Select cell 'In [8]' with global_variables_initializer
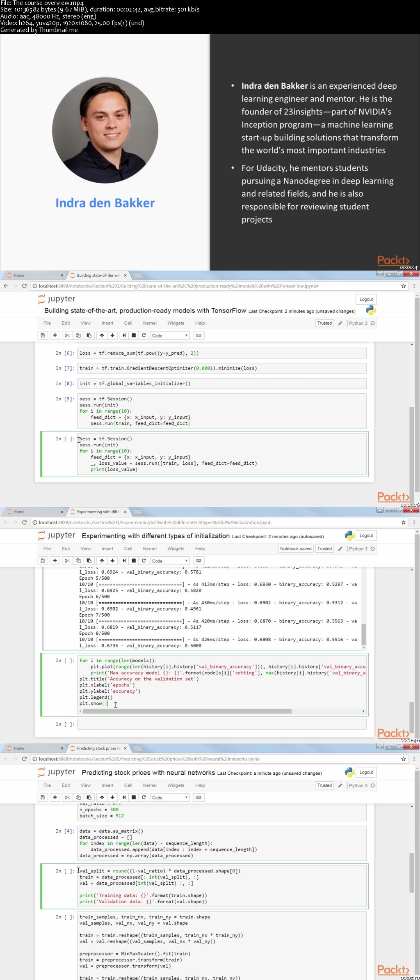Screen dimensions: 420x980 [221, 383]
